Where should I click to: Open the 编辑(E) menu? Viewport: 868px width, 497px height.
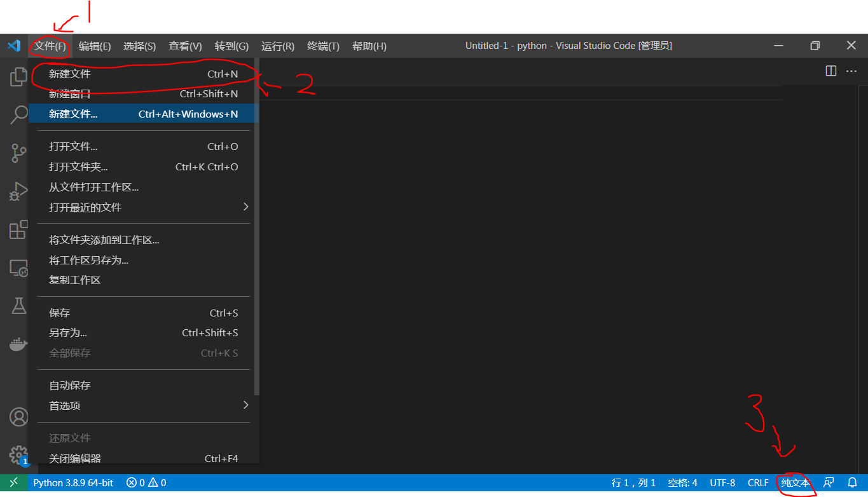pos(95,46)
